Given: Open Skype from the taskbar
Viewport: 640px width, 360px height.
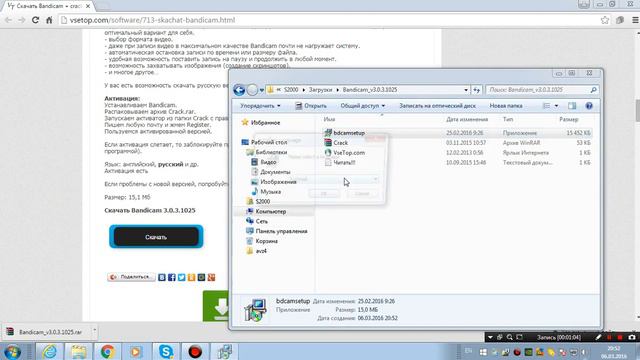Looking at the screenshot, I should (x=166, y=351).
